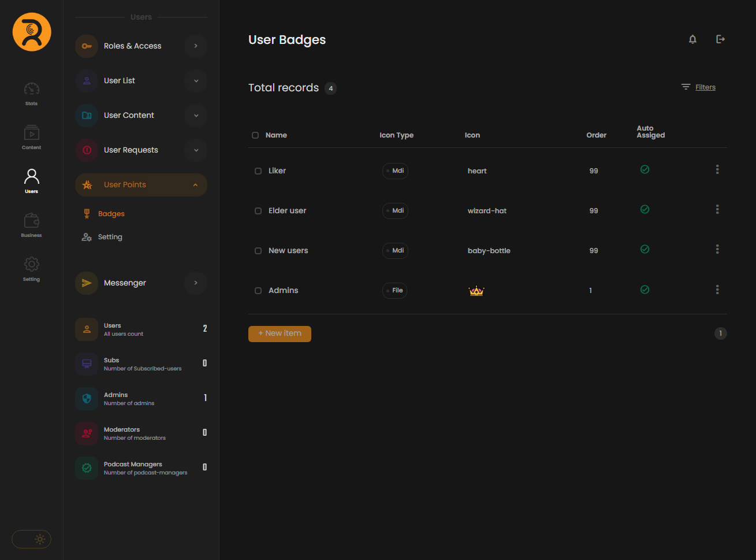Click the crown icon of Admins badge
Viewport: 756px width, 560px height.
(476, 291)
